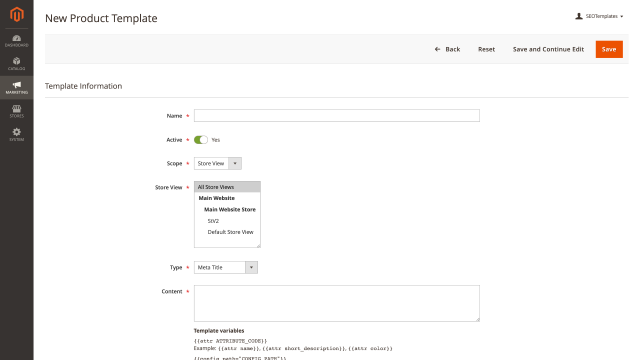Expand the SEOTemplates account dropdown
This screenshot has height=360, width=640.
604,16
